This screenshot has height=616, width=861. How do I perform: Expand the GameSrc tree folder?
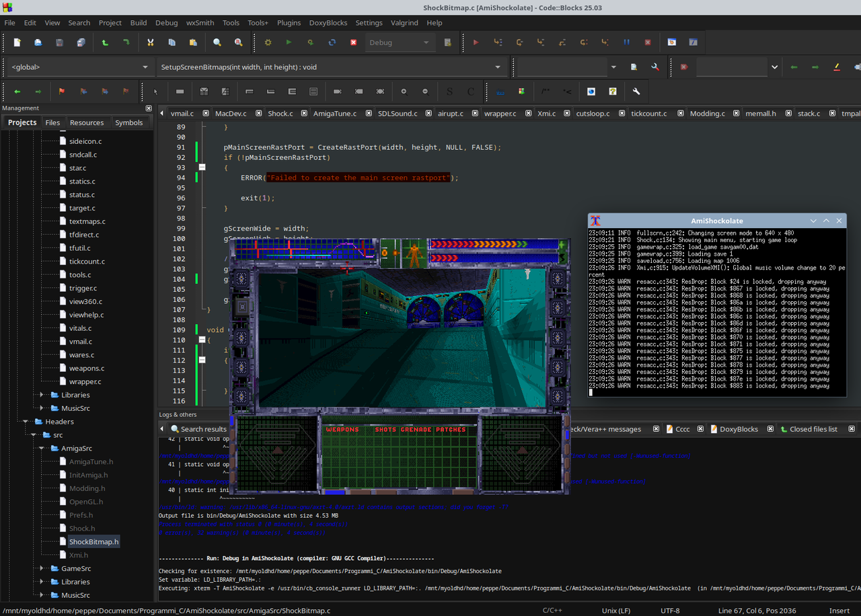42,568
